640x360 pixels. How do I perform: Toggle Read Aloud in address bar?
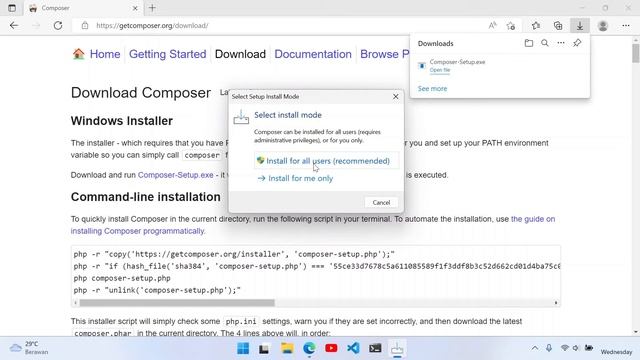click(x=493, y=25)
